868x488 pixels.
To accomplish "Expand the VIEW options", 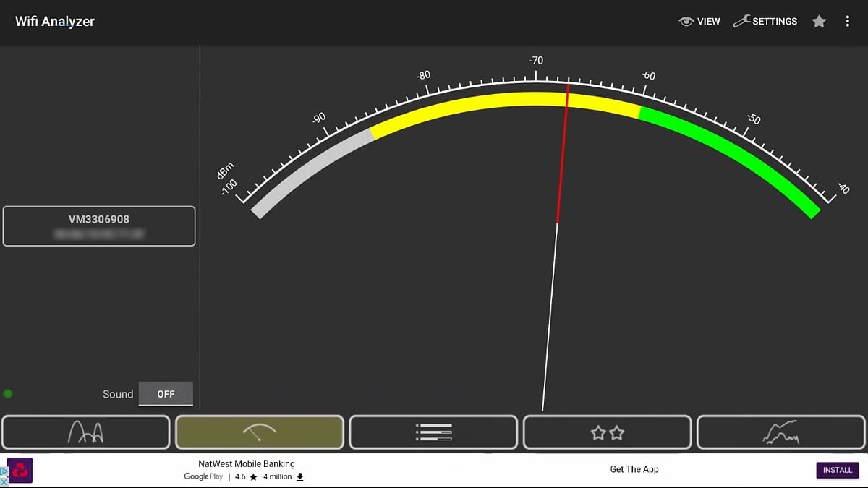I will click(x=699, y=21).
